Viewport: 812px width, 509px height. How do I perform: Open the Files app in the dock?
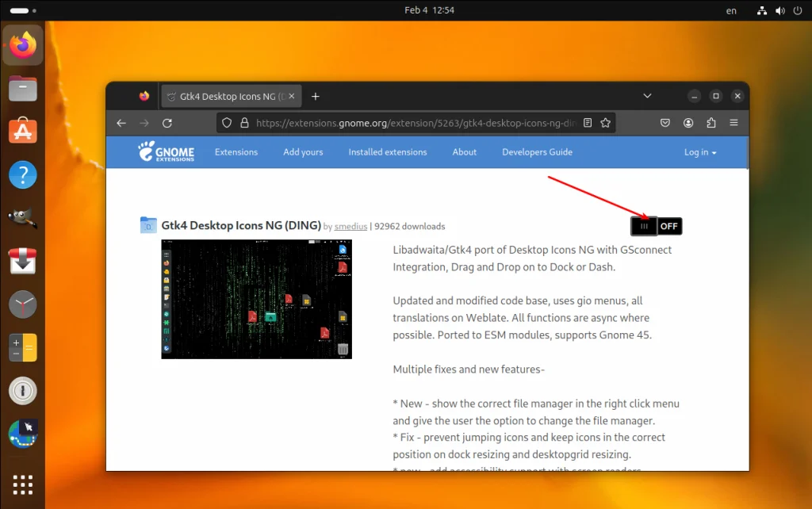click(23, 89)
